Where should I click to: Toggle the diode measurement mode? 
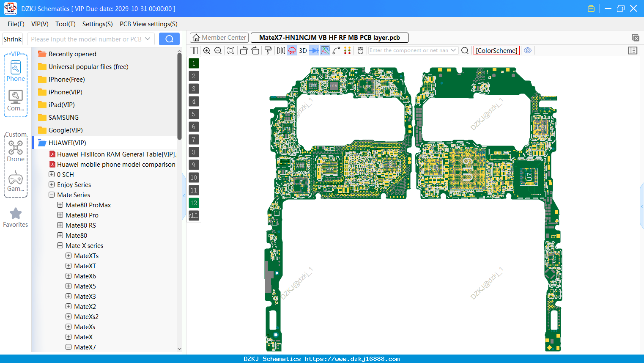tap(314, 50)
